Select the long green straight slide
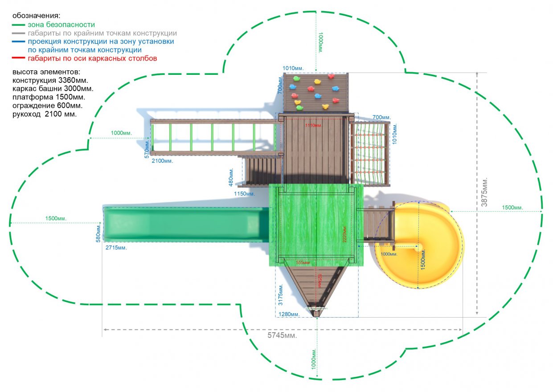Image resolution: width=553 pixels, height=392 pixels. [185, 225]
